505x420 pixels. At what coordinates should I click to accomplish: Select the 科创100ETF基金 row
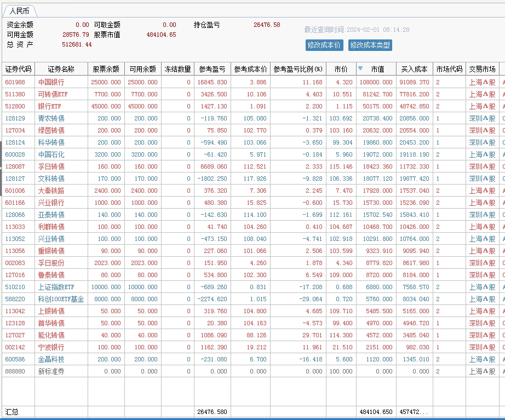click(61, 299)
